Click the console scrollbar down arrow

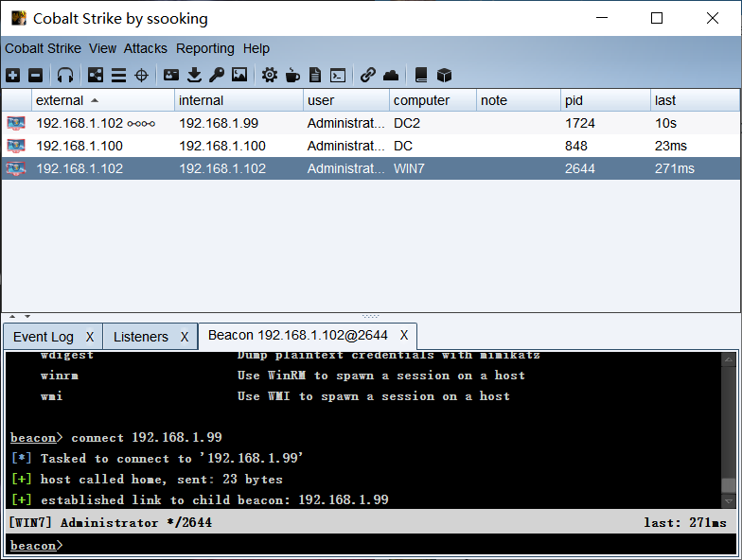click(729, 500)
